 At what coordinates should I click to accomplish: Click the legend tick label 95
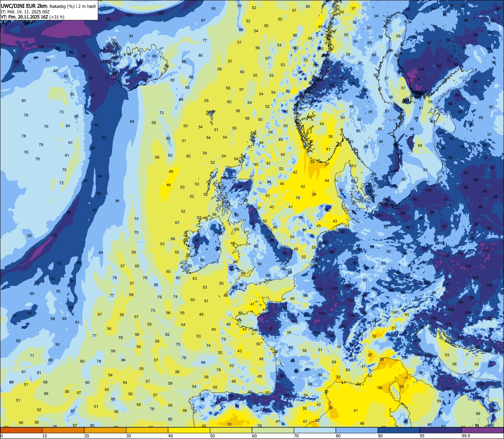coord(422,436)
